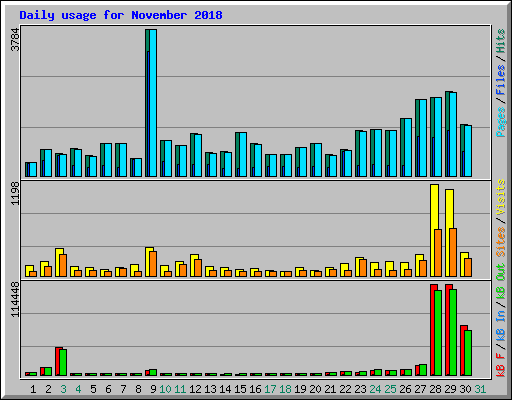512x400 pixels.
Task: Click the day 12 hits bar in top chart
Action: point(192,155)
